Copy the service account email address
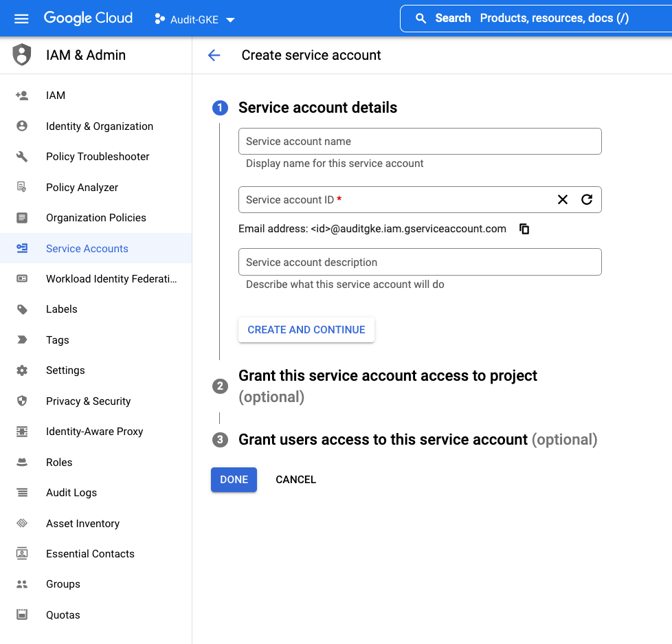This screenshot has width=672, height=644. (524, 229)
